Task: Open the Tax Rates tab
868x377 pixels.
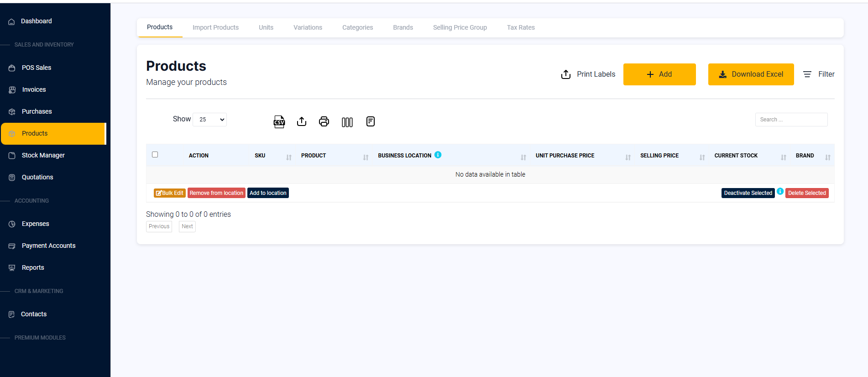Action: click(x=520, y=27)
